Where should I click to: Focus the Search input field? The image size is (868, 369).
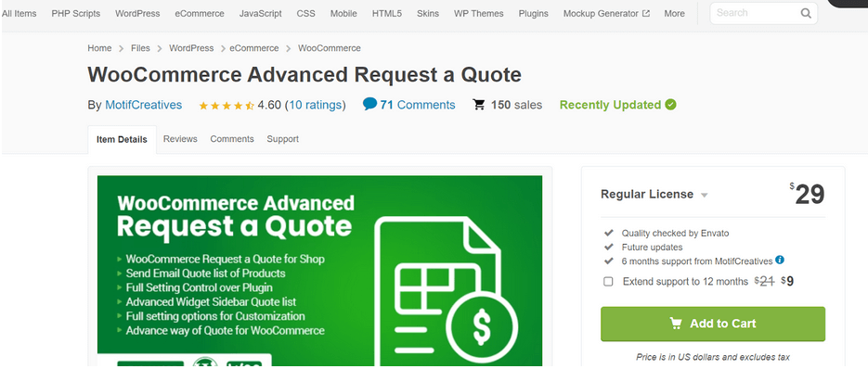point(756,13)
